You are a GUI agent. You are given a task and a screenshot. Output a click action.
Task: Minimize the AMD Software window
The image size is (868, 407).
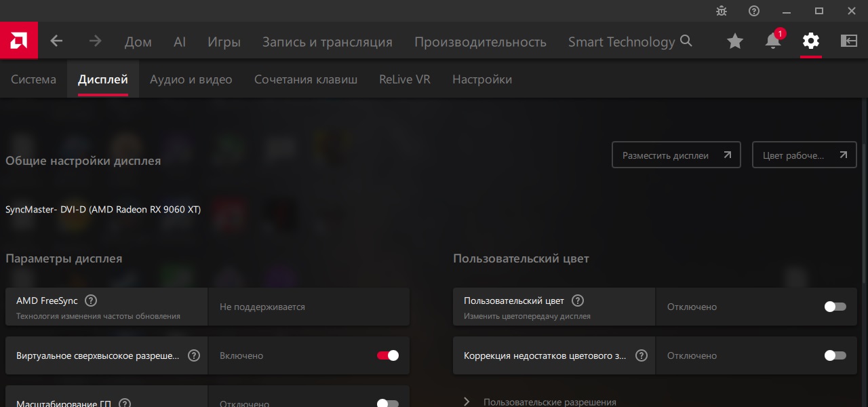787,11
